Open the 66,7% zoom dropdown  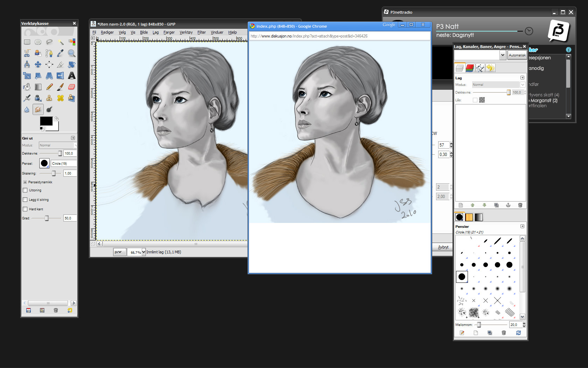pyautogui.click(x=143, y=252)
